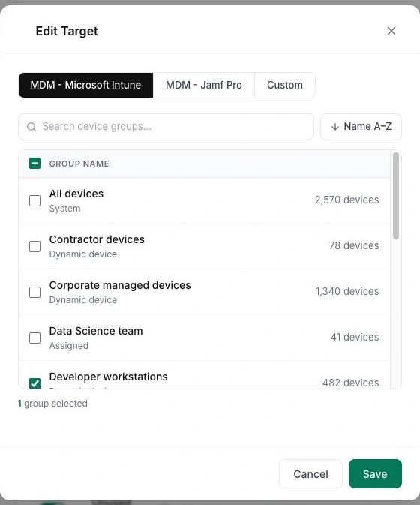Click the 1,340 devices count

click(x=347, y=291)
